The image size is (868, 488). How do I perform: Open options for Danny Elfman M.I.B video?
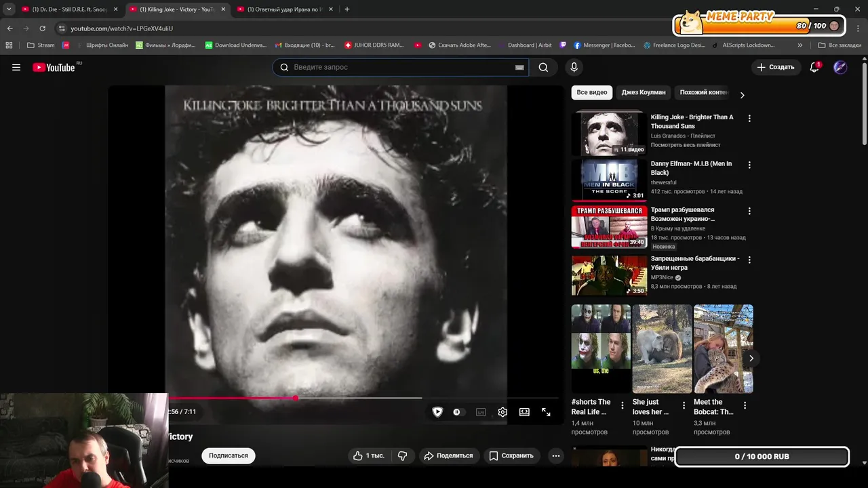click(x=749, y=165)
